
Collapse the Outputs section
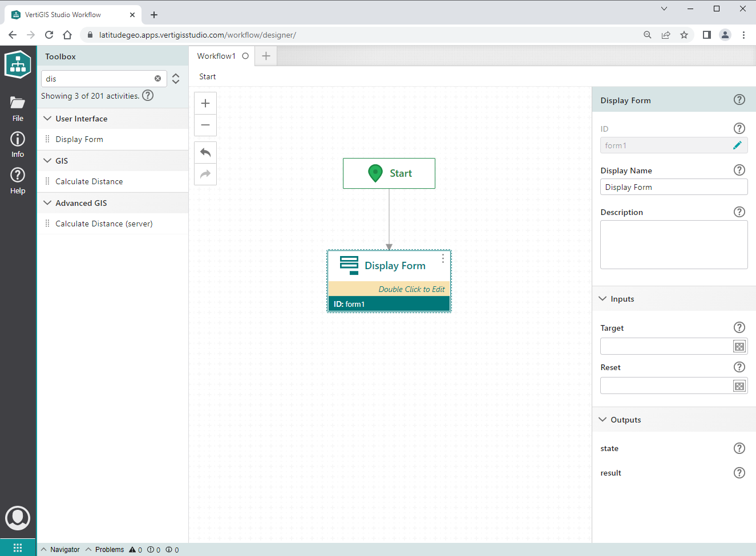tap(603, 420)
